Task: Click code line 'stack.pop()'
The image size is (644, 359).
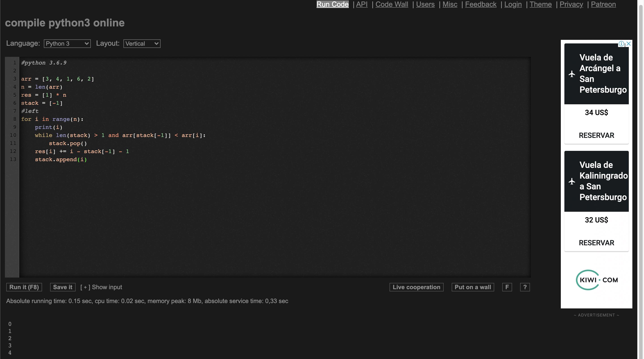Action: point(68,143)
